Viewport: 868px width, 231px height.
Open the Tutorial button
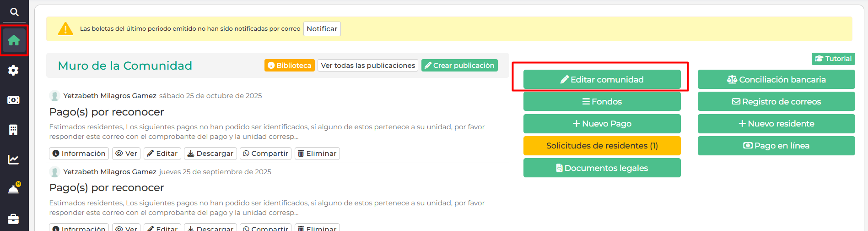coord(833,59)
